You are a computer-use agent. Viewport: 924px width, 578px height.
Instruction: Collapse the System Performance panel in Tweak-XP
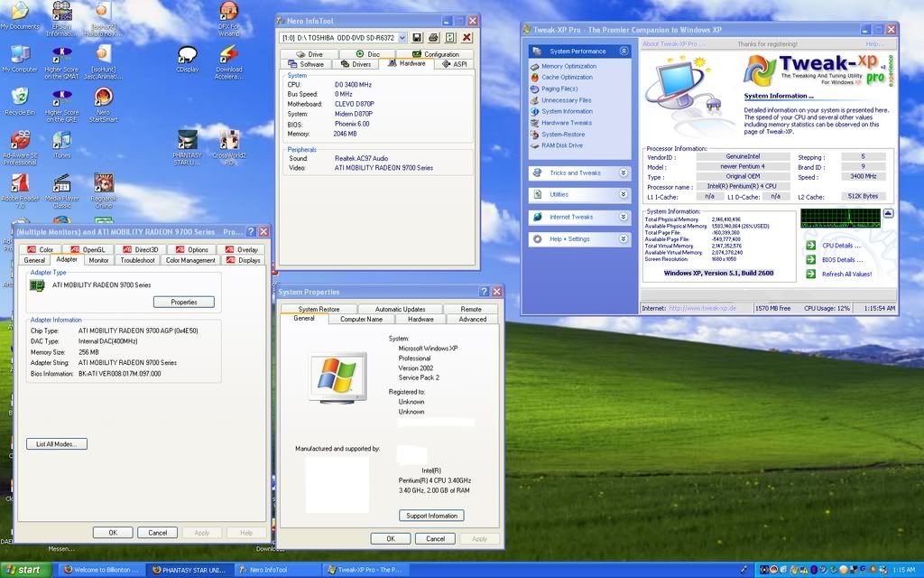(x=624, y=51)
